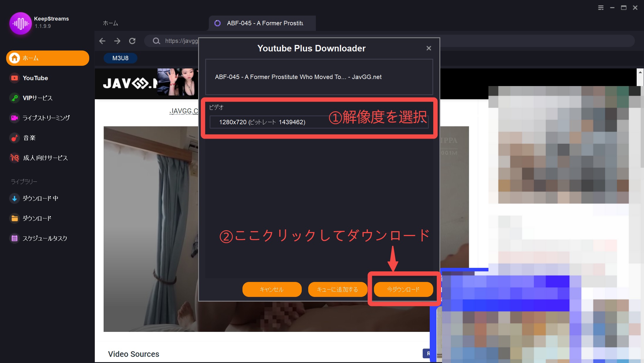
Task: Click the キャンセル button
Action: pos(272,290)
